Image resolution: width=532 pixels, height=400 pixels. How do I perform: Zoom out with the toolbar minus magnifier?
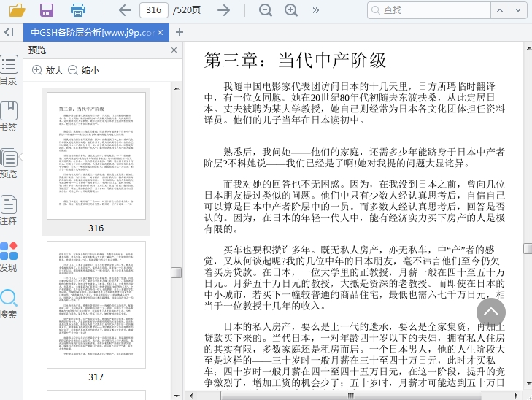(266, 10)
